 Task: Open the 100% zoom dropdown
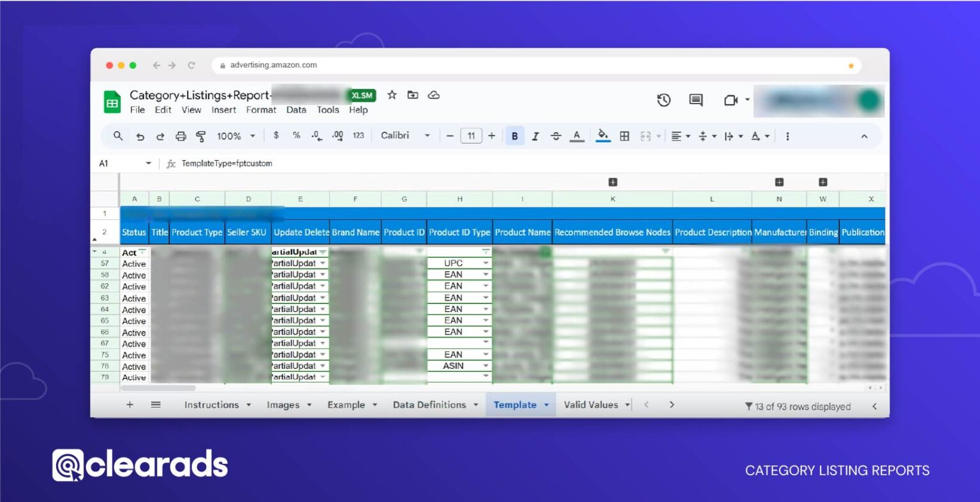tap(235, 135)
